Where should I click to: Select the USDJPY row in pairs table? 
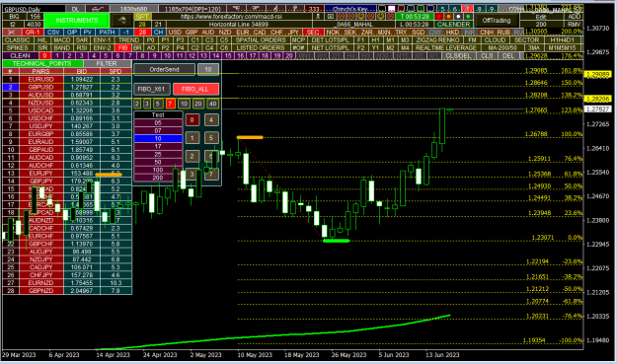[x=67, y=126]
